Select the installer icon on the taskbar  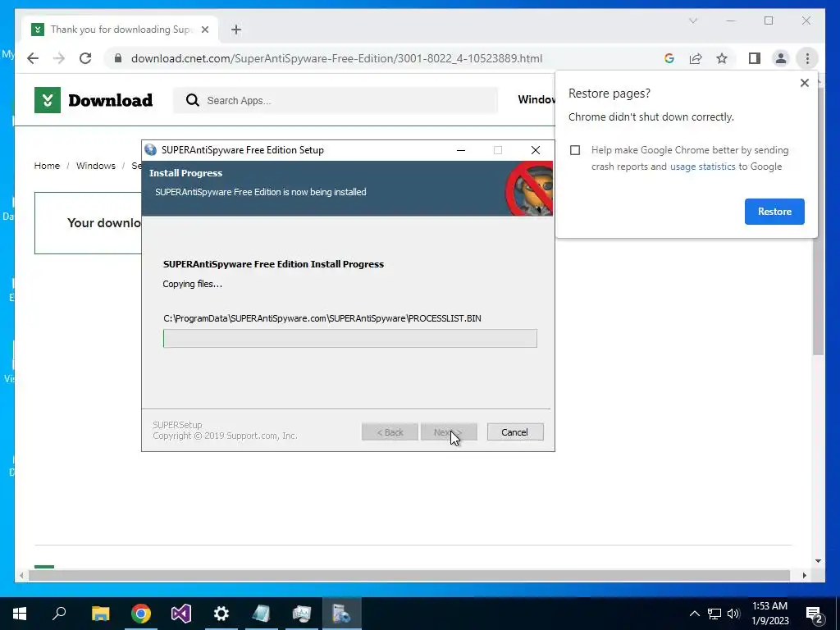point(342,614)
